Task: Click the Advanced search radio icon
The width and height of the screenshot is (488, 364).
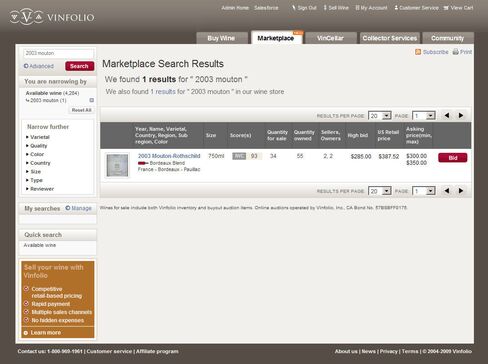Action: (26, 66)
